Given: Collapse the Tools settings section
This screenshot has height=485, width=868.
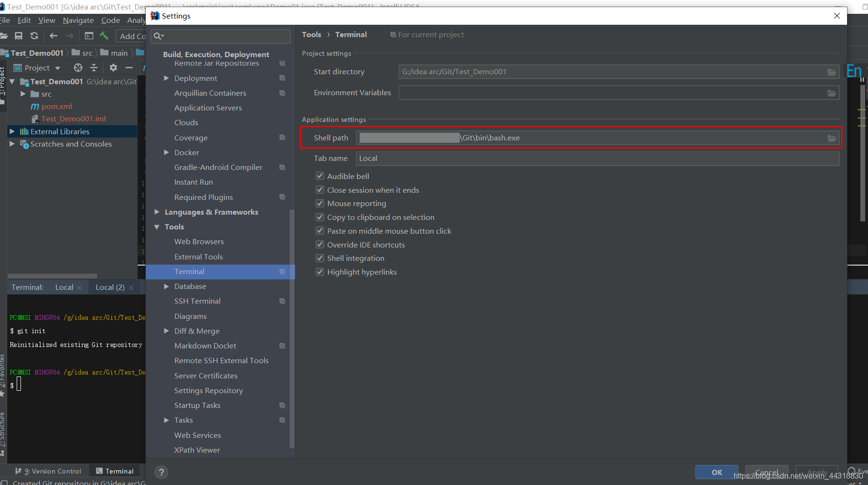Looking at the screenshot, I should click(x=157, y=227).
